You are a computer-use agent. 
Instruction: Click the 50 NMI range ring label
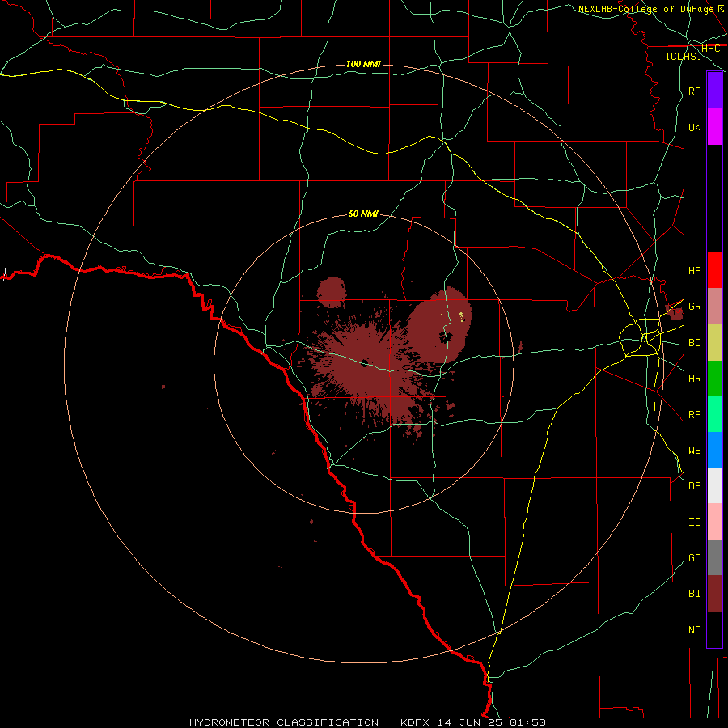click(x=363, y=214)
